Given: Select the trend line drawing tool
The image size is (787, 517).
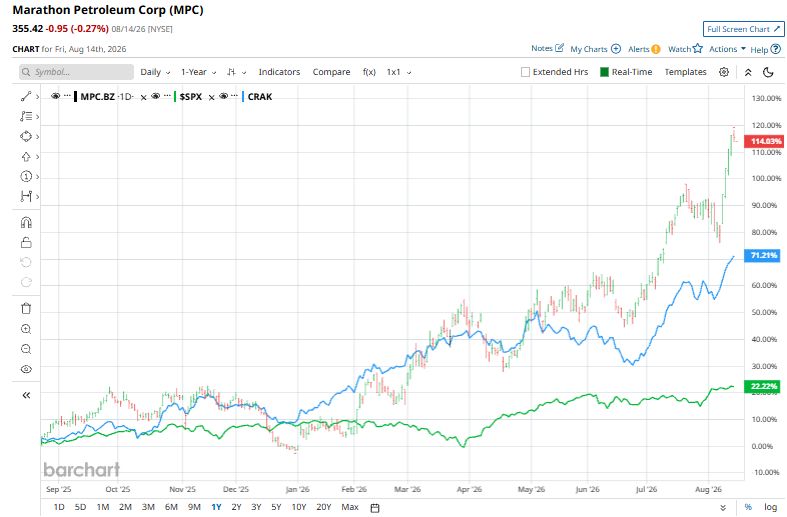Looking at the screenshot, I should click(26, 96).
